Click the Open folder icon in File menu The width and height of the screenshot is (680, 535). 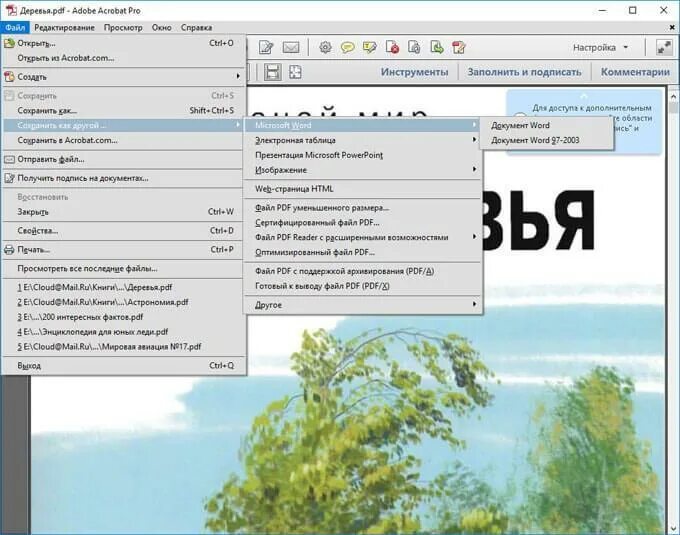tap(9, 43)
